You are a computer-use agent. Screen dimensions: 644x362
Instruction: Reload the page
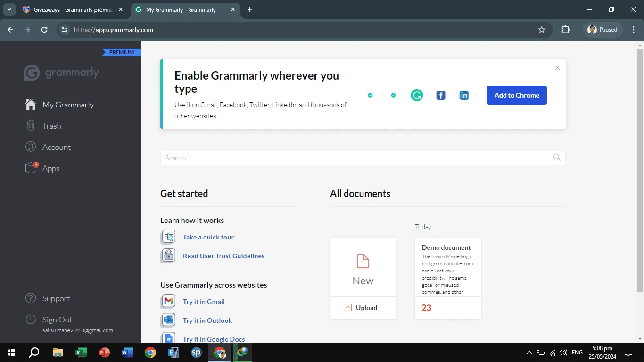(x=44, y=30)
